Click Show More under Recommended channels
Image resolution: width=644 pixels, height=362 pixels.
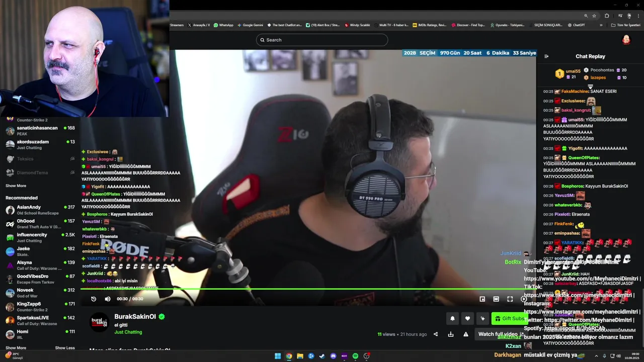[16, 348]
